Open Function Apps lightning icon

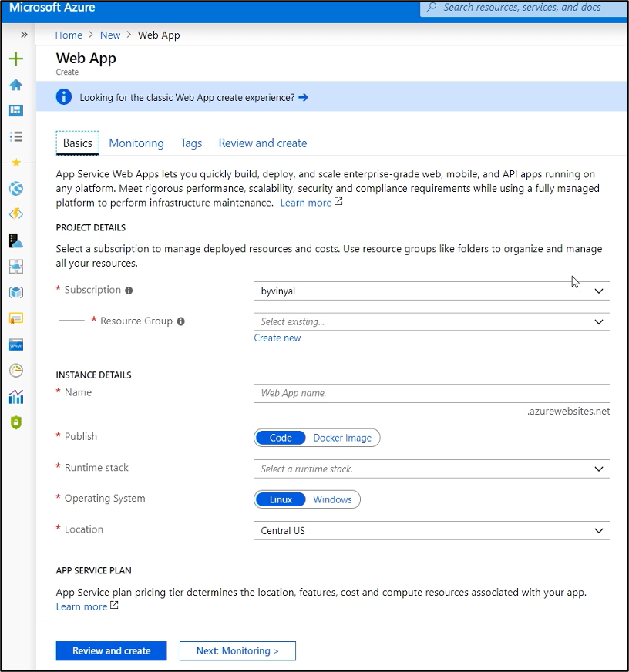(15, 214)
